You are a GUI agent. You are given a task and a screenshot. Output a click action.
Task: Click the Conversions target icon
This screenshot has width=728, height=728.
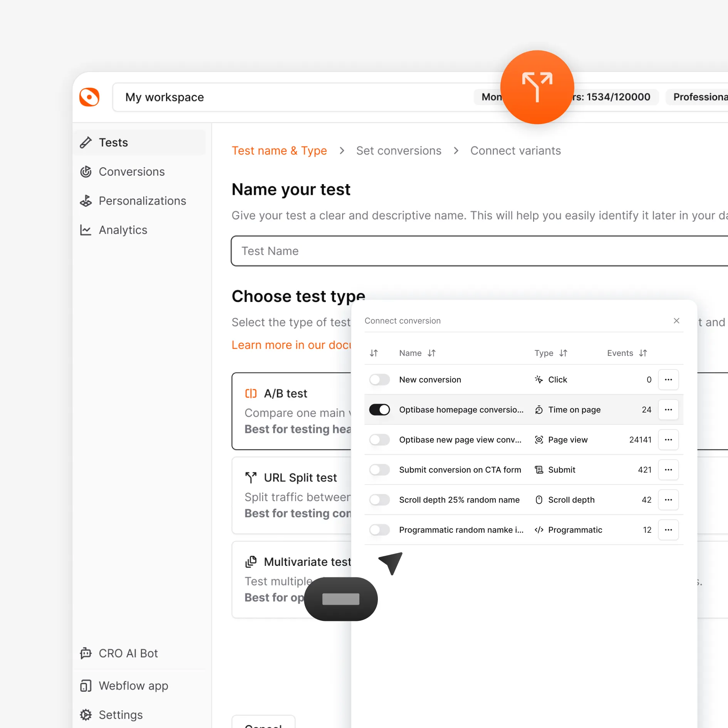tap(86, 172)
